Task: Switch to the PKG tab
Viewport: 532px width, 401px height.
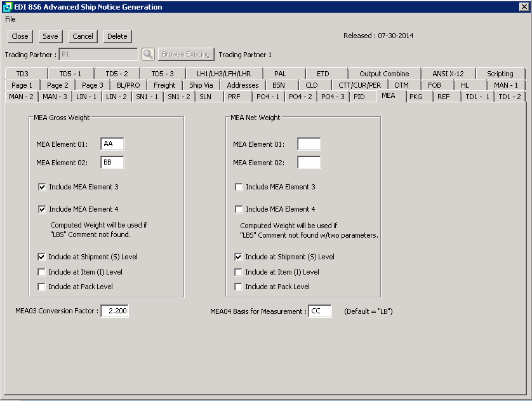Action: (x=416, y=97)
